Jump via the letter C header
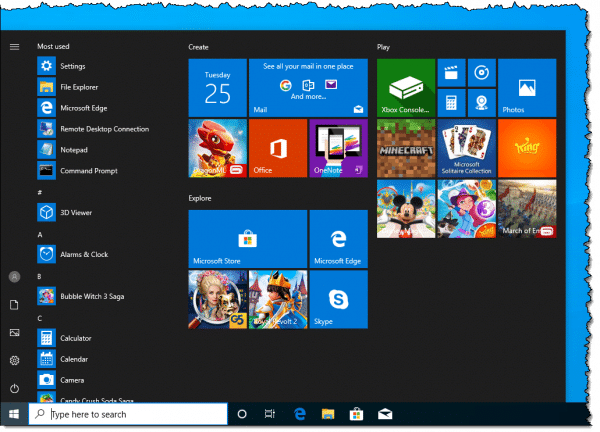600x432 pixels. pyautogui.click(x=40, y=318)
